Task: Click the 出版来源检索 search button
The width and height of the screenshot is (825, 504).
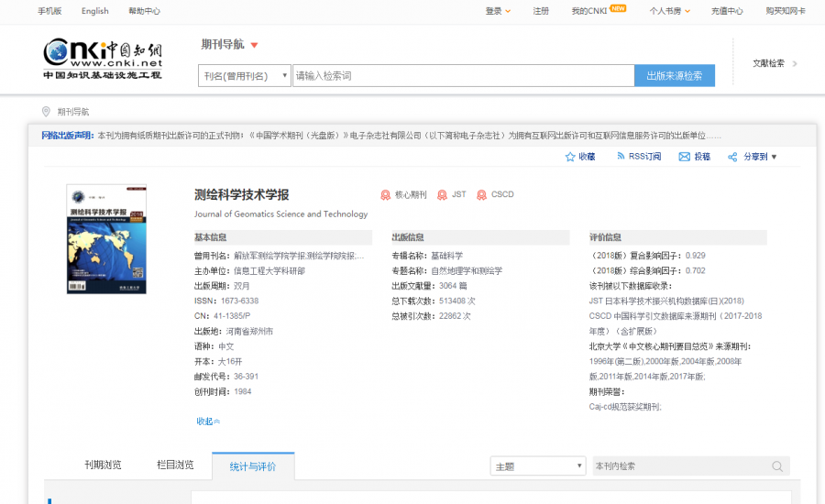Action: coord(674,76)
